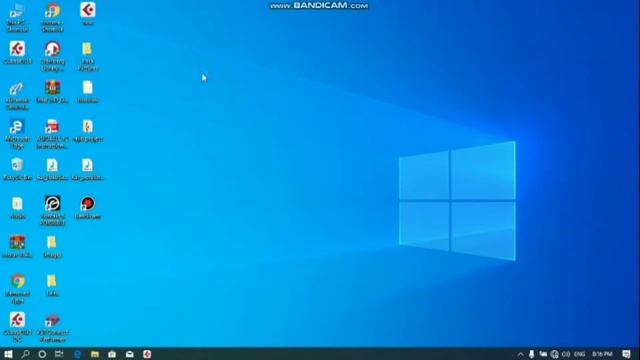
Task: Select the This PC shortcut icon
Action: tap(17, 11)
